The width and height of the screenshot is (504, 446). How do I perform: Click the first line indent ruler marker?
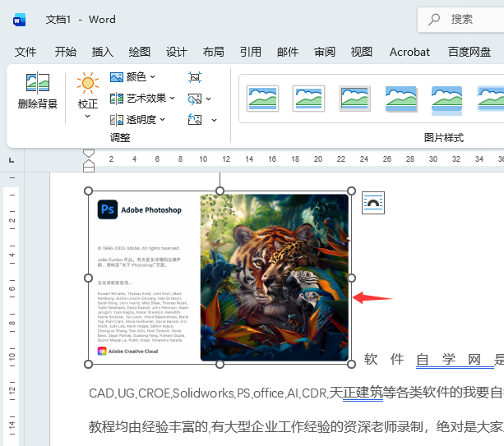(89, 153)
